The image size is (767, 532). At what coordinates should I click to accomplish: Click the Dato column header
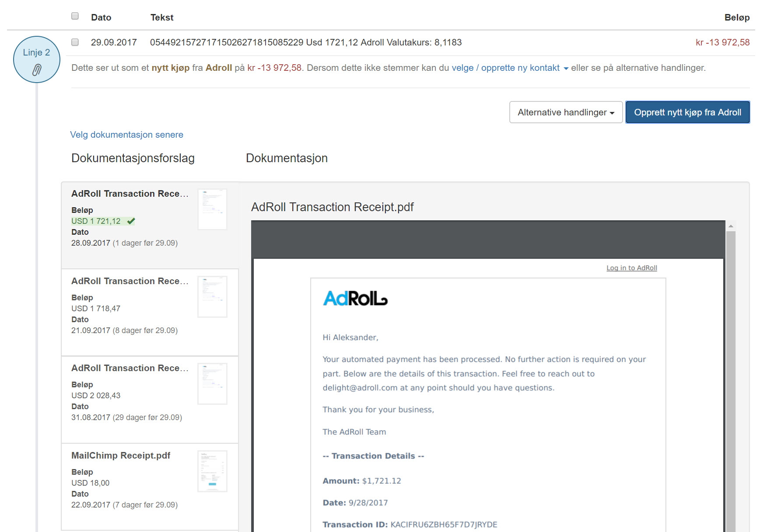(x=101, y=17)
